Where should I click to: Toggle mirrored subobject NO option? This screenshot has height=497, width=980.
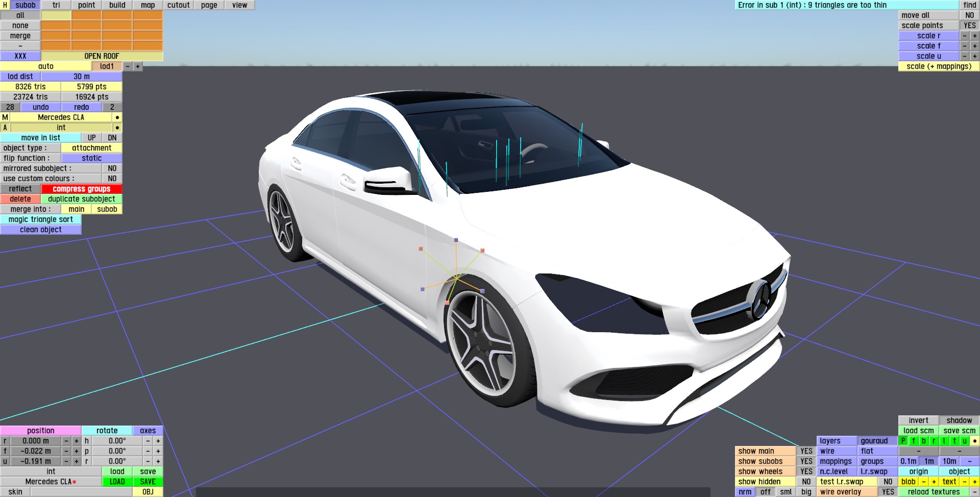coord(112,168)
